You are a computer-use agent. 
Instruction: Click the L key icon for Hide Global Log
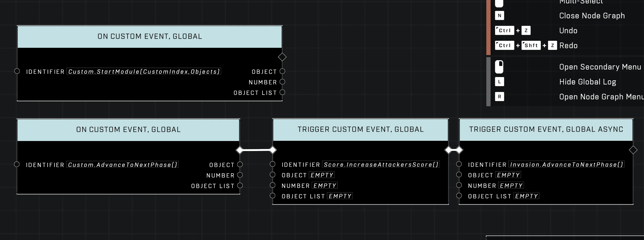tap(499, 81)
